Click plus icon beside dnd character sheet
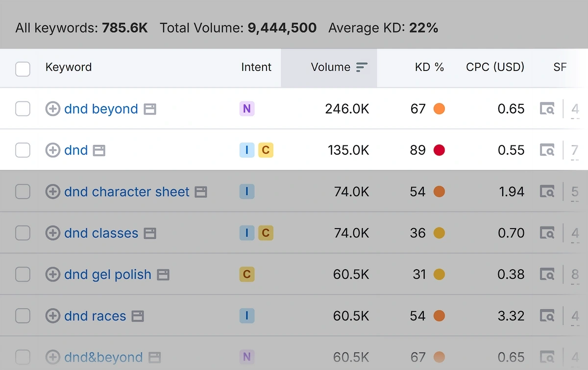588x370 pixels. [52, 192]
